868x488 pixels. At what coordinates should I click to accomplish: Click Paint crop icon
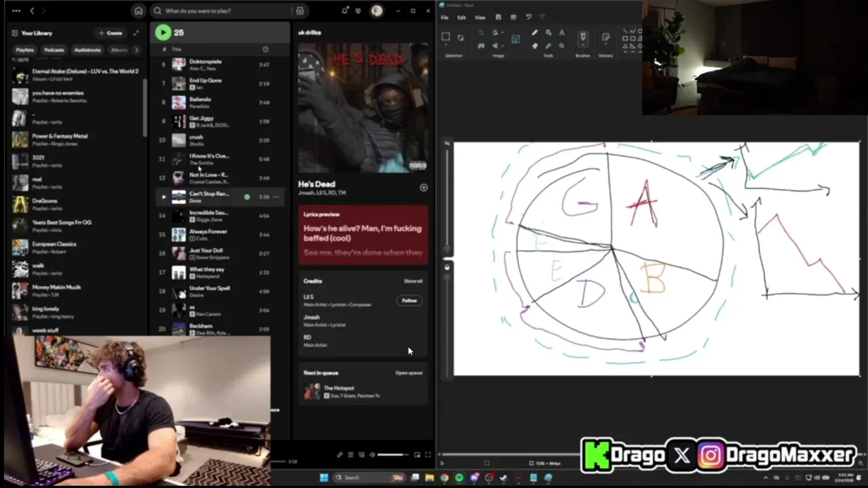pos(481,33)
